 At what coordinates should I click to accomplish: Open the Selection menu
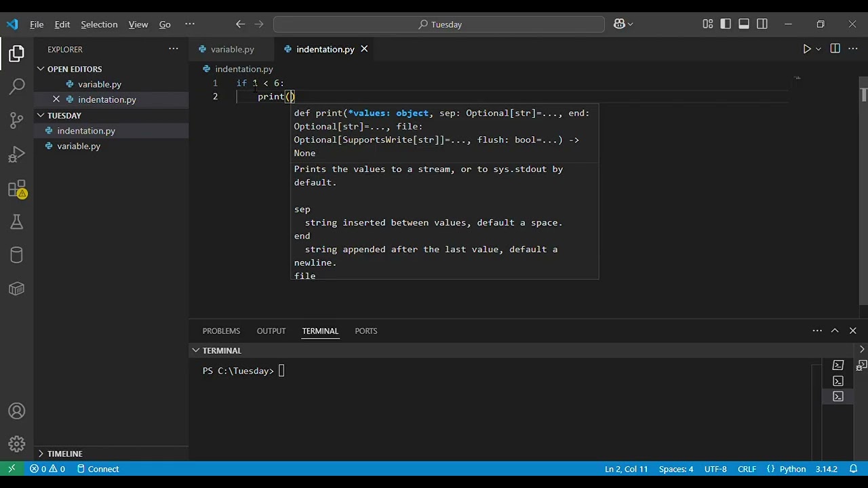coord(99,24)
